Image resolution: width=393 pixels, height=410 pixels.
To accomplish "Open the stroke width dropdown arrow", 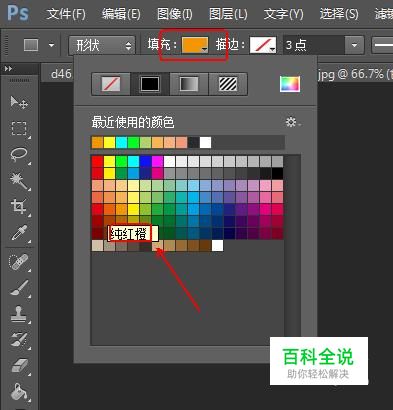I will click(x=354, y=45).
